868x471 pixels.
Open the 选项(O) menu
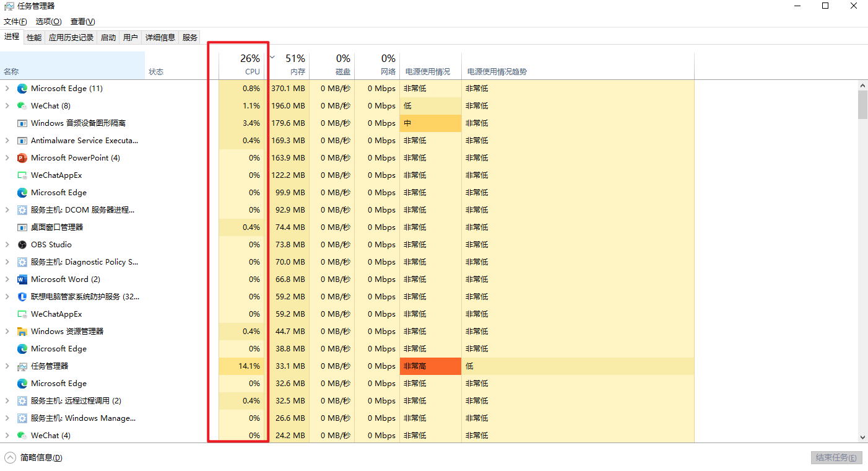coord(48,22)
